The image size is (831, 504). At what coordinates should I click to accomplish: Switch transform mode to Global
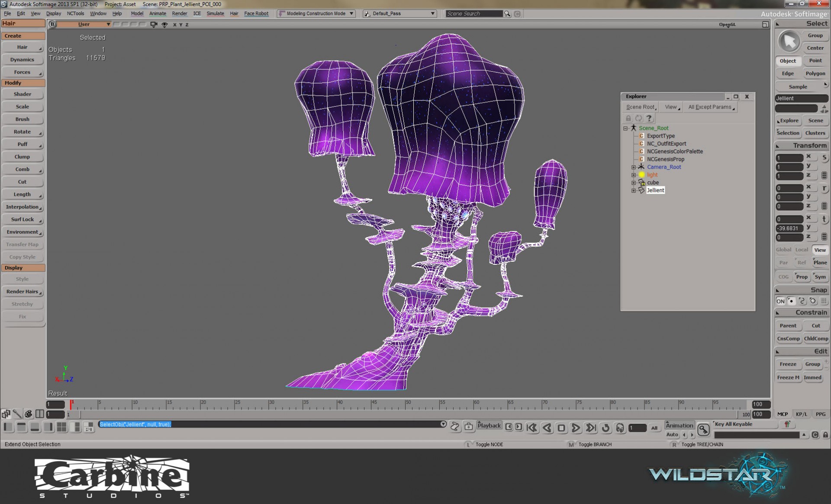coord(783,250)
